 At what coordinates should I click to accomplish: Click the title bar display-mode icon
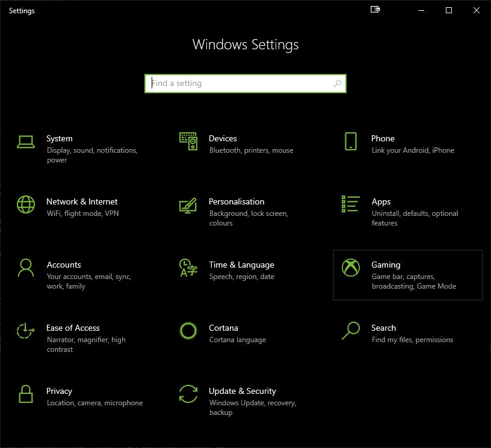click(375, 10)
